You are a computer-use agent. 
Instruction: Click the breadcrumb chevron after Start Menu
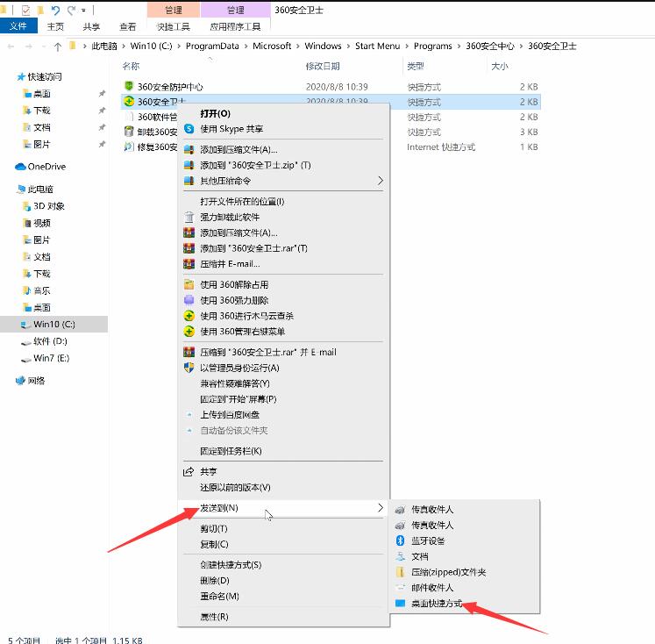pyautogui.click(x=407, y=47)
